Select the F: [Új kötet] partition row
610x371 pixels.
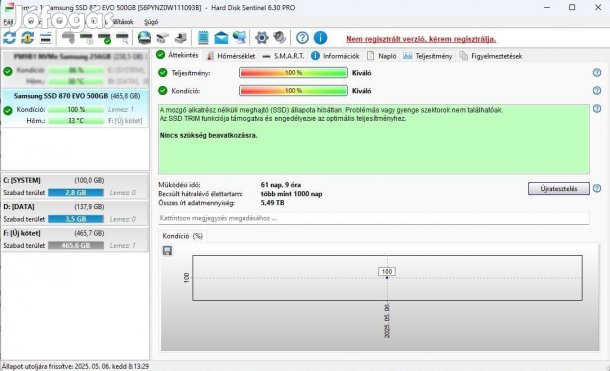click(x=75, y=239)
